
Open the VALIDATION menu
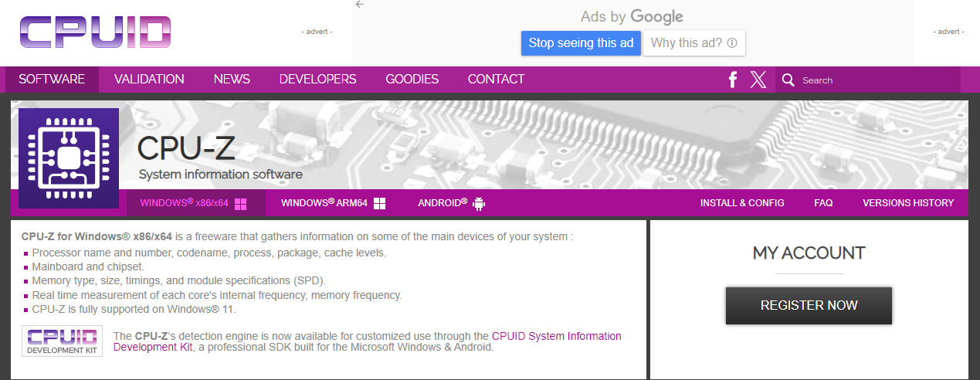(x=149, y=79)
